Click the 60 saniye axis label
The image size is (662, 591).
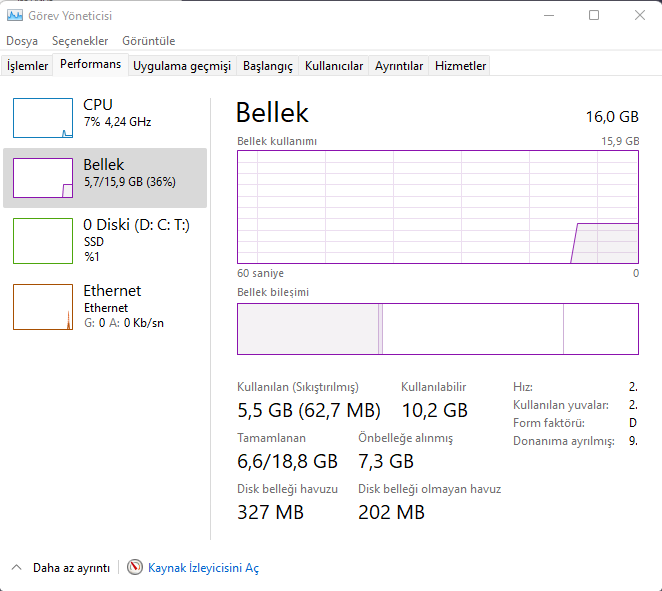260,273
